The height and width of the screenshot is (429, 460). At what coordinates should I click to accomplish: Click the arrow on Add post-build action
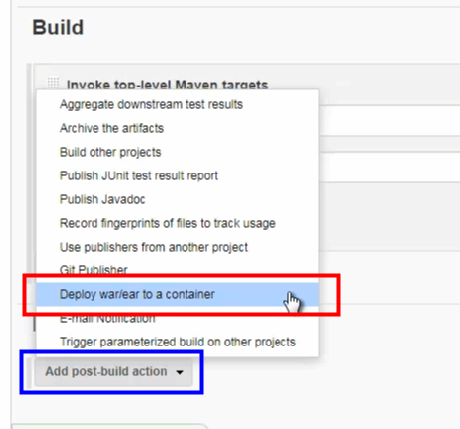(180, 372)
